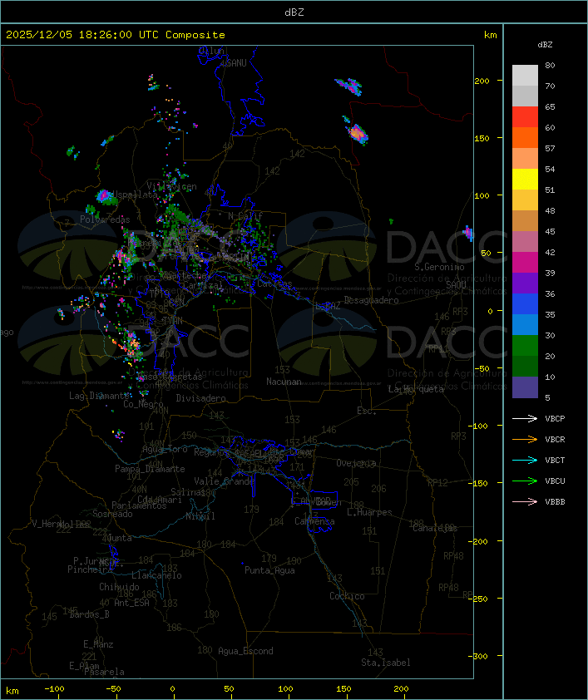Click the Lag.Diamante place label

click(99, 396)
